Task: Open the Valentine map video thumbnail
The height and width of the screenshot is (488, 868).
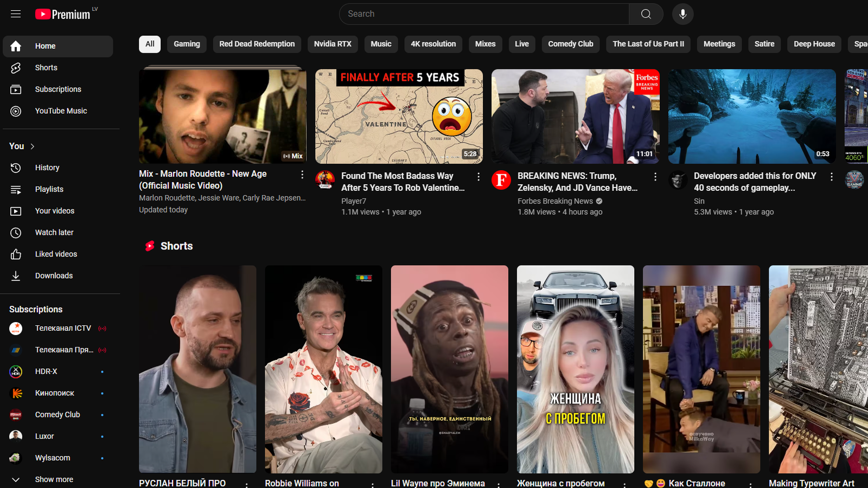Action: tap(399, 116)
